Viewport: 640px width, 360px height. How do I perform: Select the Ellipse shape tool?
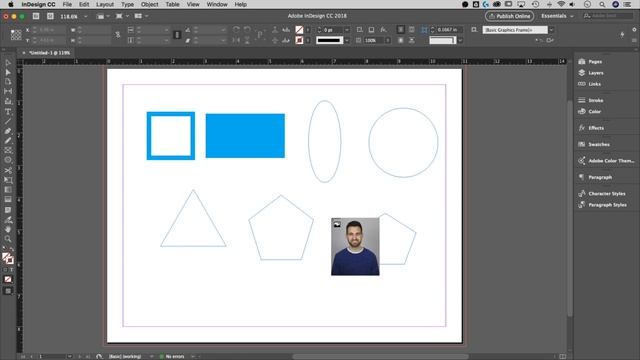coord(8,160)
